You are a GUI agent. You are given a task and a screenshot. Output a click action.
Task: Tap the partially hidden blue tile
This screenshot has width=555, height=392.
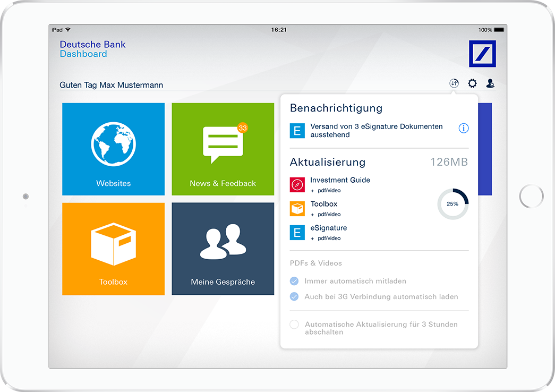tap(485, 149)
